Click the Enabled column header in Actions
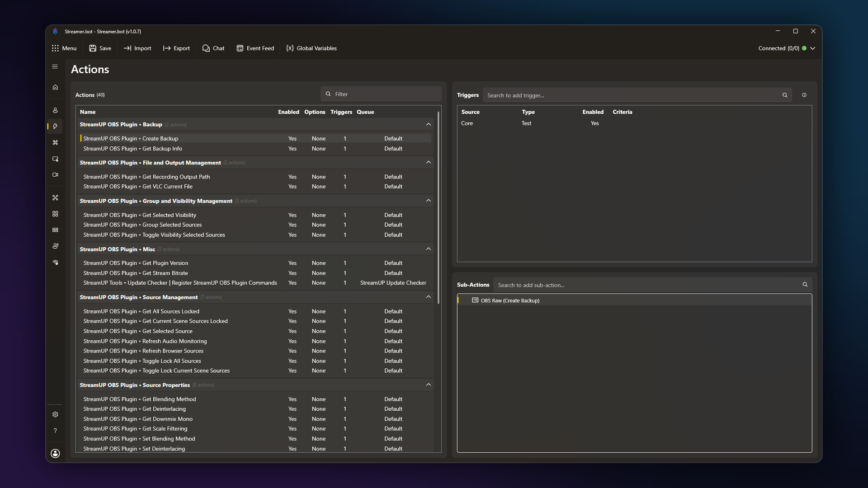This screenshot has width=868, height=488. (x=288, y=112)
